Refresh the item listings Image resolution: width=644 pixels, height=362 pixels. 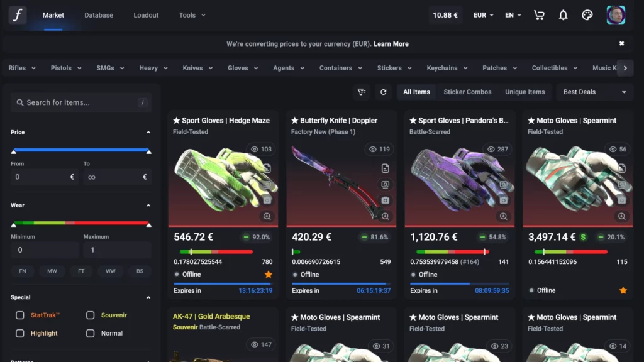click(383, 92)
